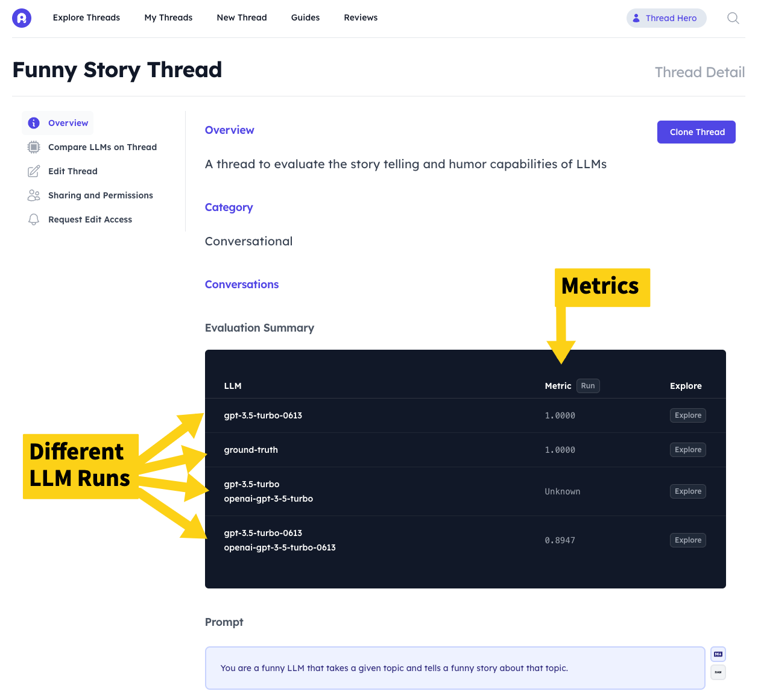Explore the run with 0.8947 metric
This screenshot has width=758, height=700.
[x=687, y=540]
